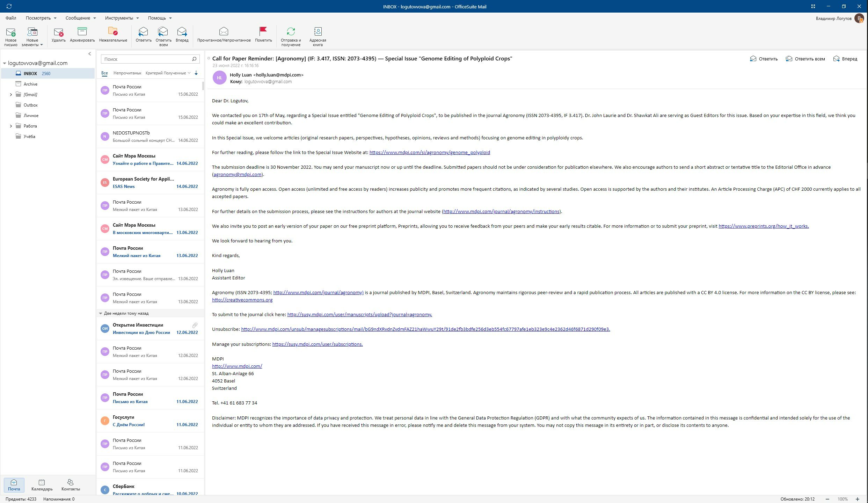This screenshot has height=503, width=868.
Task: Select the Все filter tab
Action: click(x=104, y=73)
